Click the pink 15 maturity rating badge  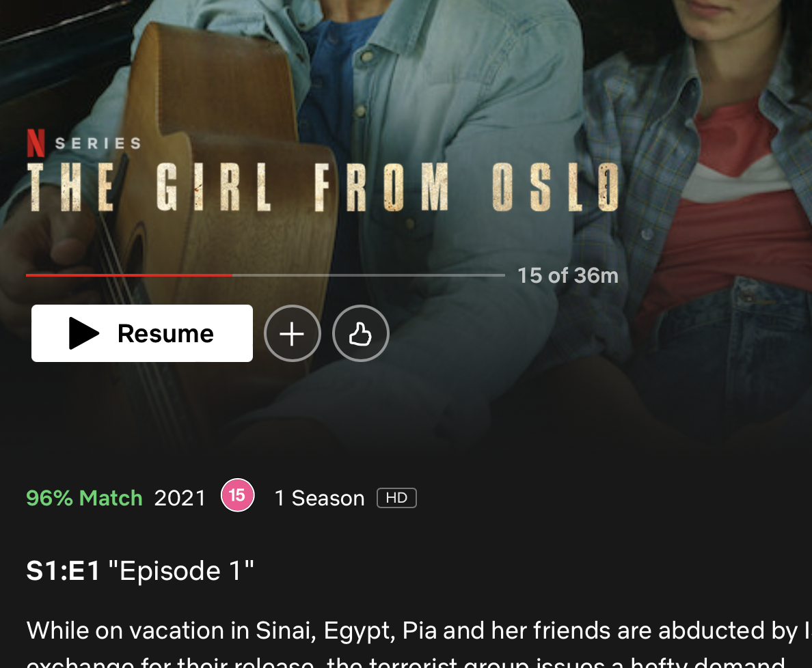(x=238, y=495)
